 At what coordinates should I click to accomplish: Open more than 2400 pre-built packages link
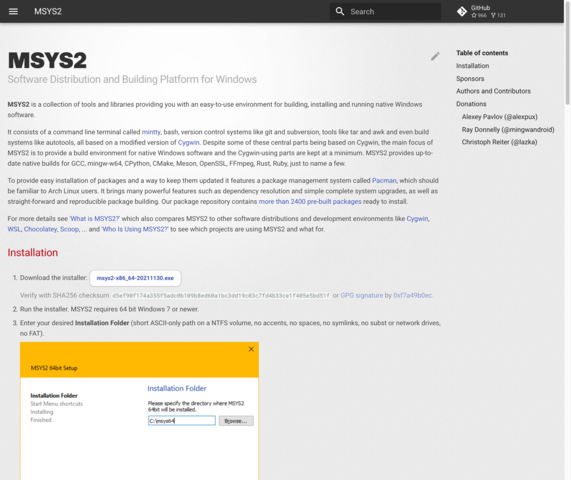click(x=310, y=202)
